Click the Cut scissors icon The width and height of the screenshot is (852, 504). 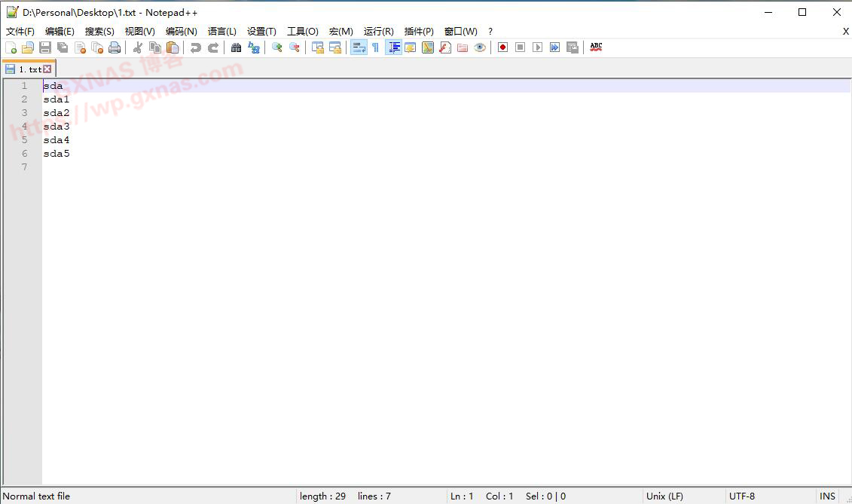pyautogui.click(x=138, y=47)
